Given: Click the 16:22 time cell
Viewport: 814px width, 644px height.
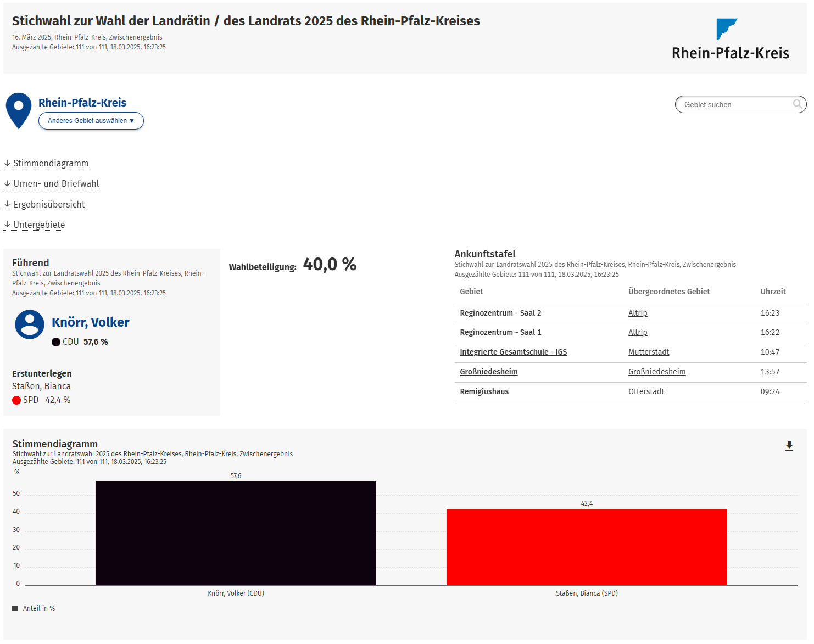Looking at the screenshot, I should [770, 332].
